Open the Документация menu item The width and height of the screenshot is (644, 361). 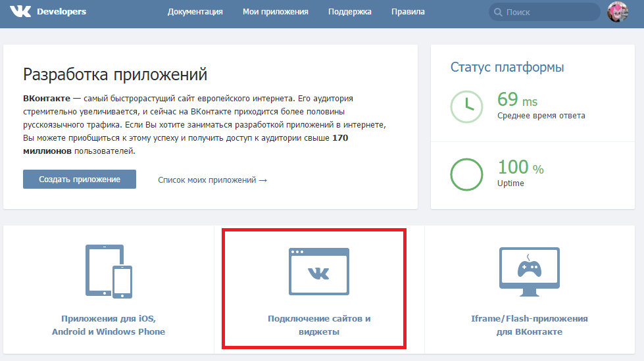[x=195, y=12]
